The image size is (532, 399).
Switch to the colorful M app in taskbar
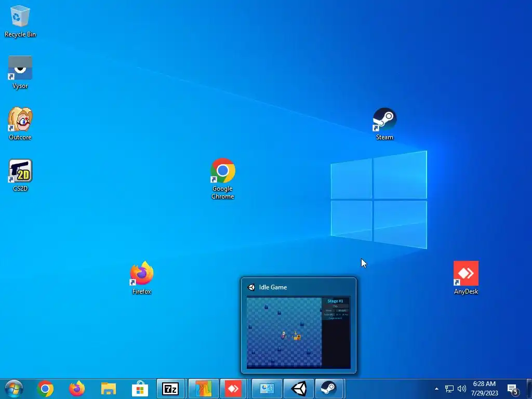click(203, 389)
